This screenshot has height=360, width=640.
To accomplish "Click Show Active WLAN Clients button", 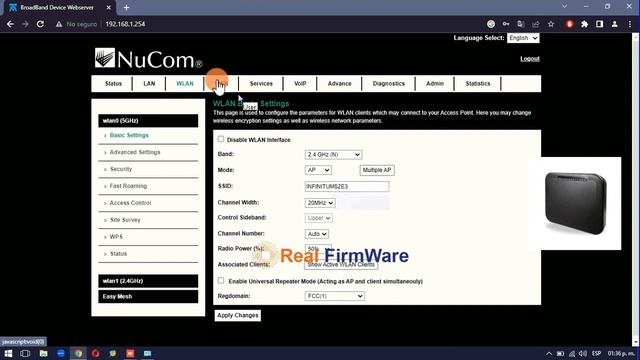I will click(x=341, y=264).
